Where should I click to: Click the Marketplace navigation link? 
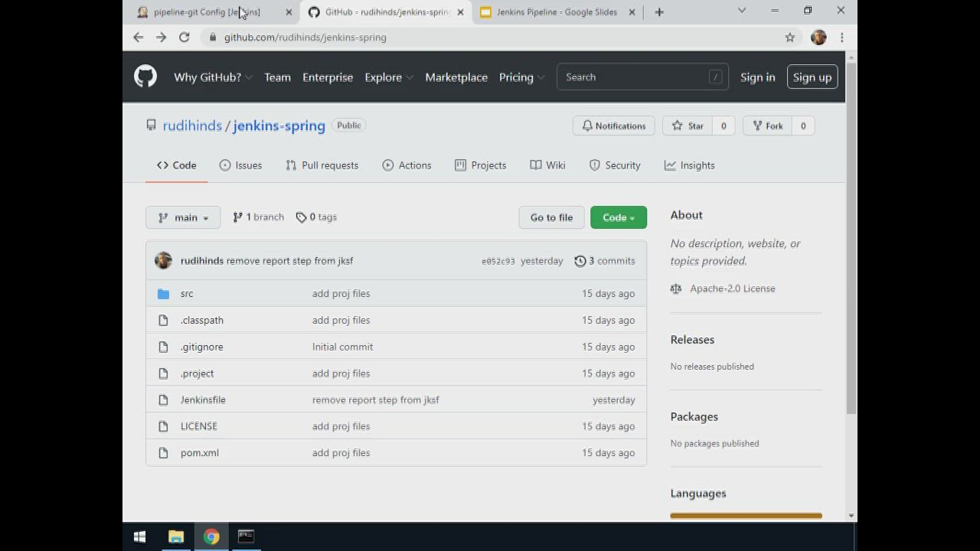[x=456, y=77]
